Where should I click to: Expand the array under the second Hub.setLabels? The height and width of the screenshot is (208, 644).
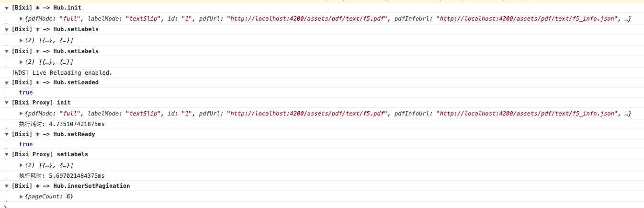click(22, 62)
